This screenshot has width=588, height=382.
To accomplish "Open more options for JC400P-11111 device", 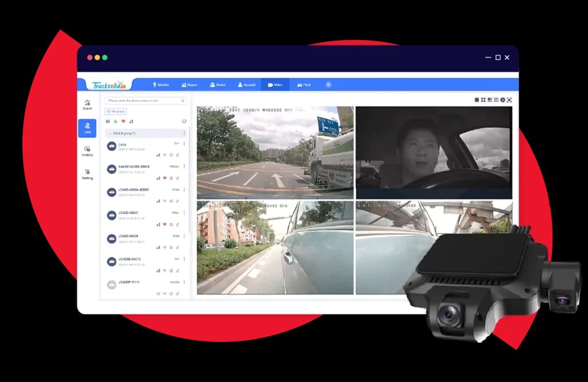I will point(184,282).
